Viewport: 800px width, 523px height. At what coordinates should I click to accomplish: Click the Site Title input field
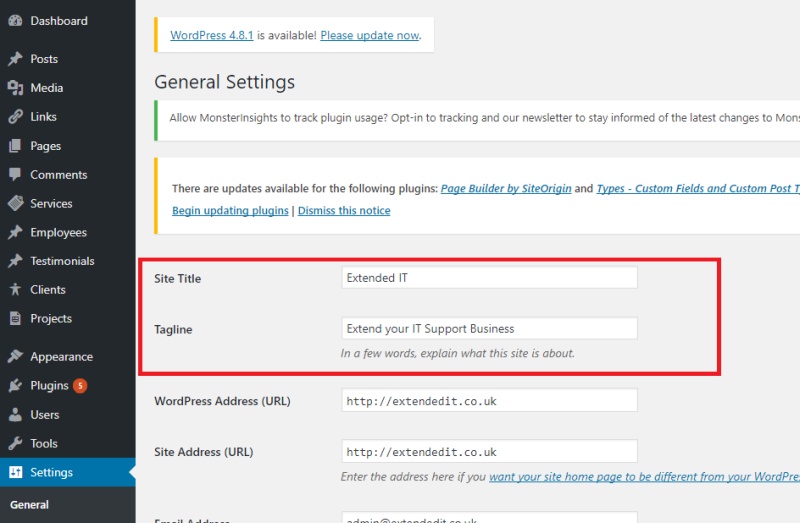[489, 278]
